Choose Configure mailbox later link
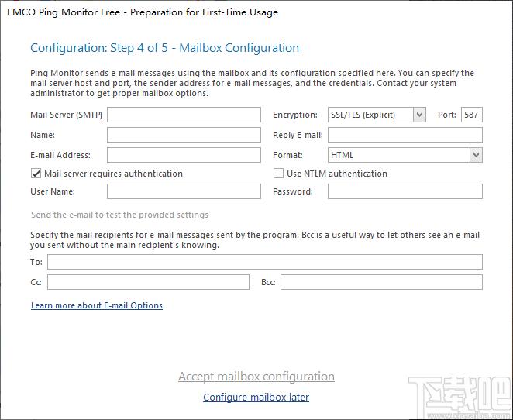The width and height of the screenshot is (513, 420). pyautogui.click(x=256, y=397)
